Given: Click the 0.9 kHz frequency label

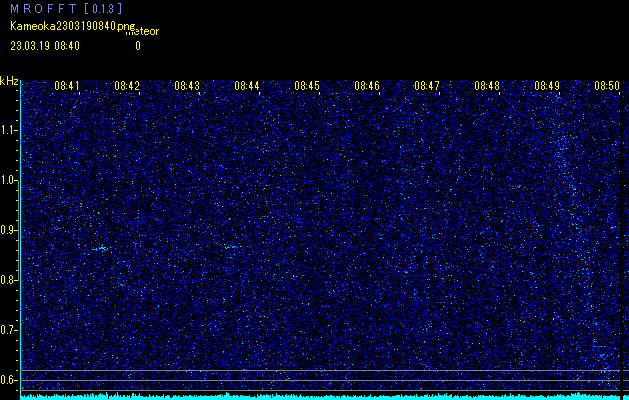Looking at the screenshot, I should 9,230.
